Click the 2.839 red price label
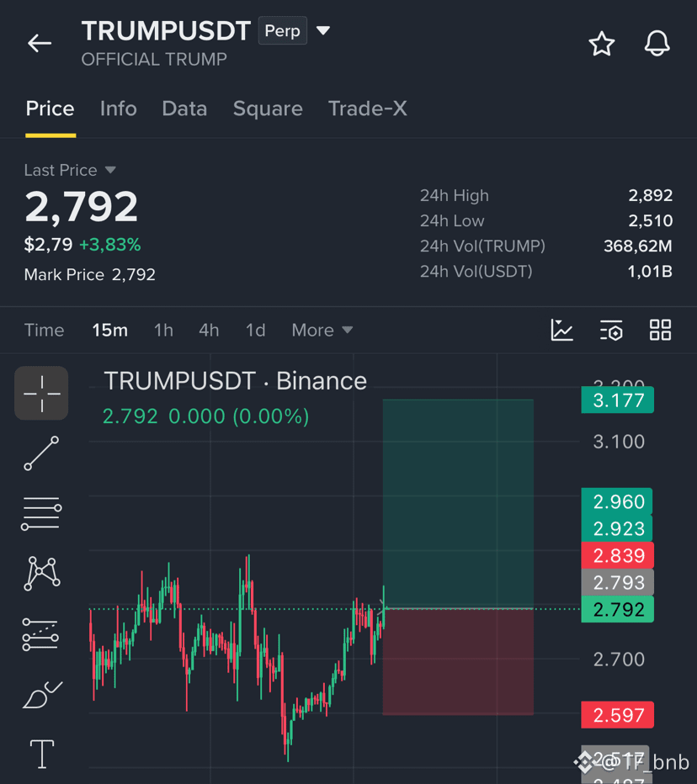The height and width of the screenshot is (784, 697). 617,555
